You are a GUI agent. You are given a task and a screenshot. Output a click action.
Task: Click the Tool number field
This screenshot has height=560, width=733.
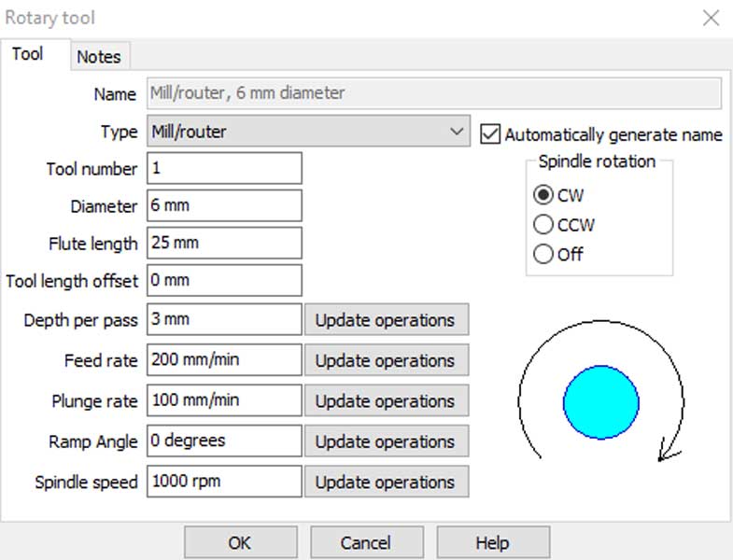(224, 169)
